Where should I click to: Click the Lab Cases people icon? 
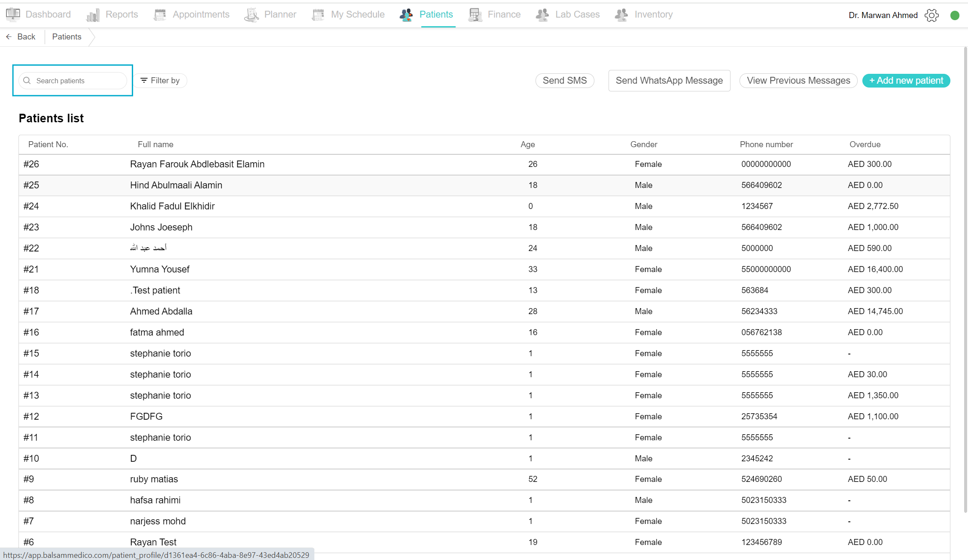pos(542,15)
